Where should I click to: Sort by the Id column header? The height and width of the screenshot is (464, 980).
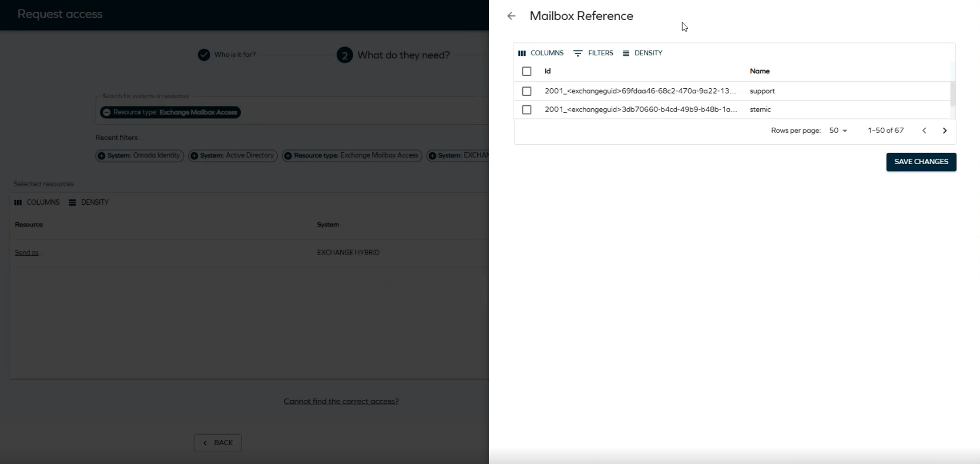[x=548, y=71]
